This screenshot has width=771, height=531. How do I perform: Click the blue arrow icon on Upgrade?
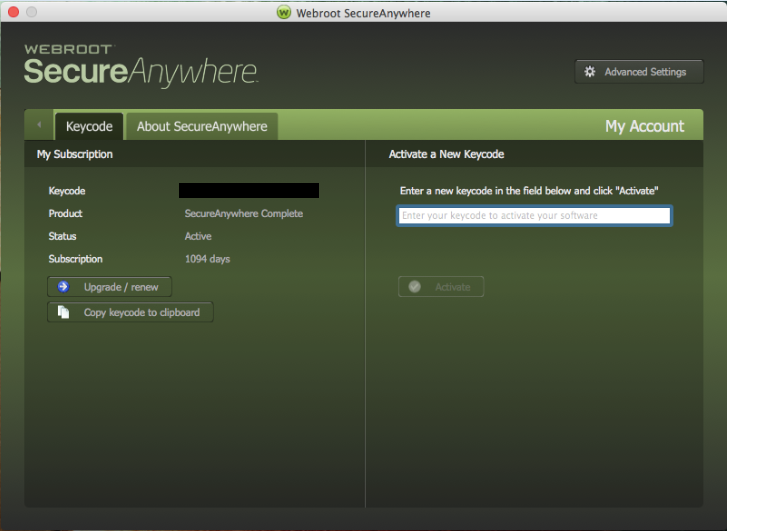click(x=63, y=287)
